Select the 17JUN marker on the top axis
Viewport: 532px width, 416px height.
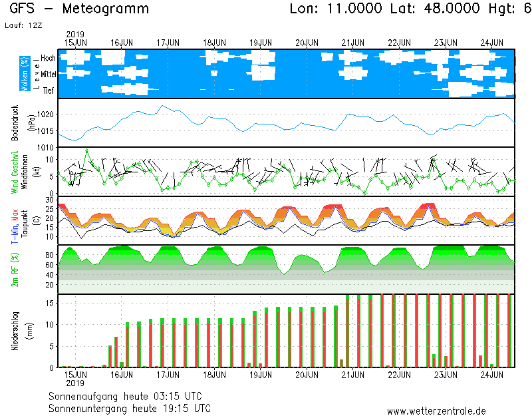pyautogui.click(x=168, y=43)
